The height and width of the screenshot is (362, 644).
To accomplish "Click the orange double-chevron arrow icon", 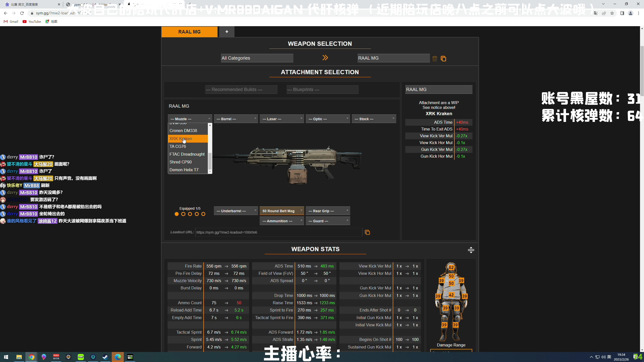I will pos(325,58).
